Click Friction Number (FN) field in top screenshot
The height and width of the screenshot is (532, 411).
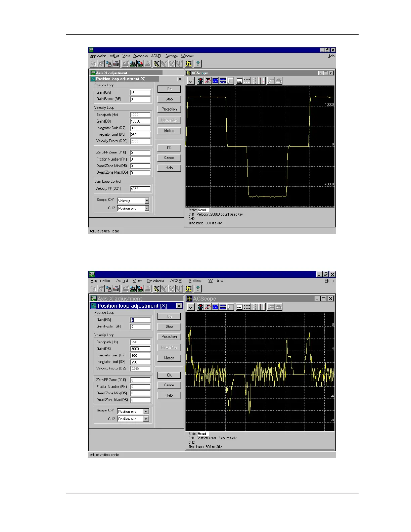point(140,159)
